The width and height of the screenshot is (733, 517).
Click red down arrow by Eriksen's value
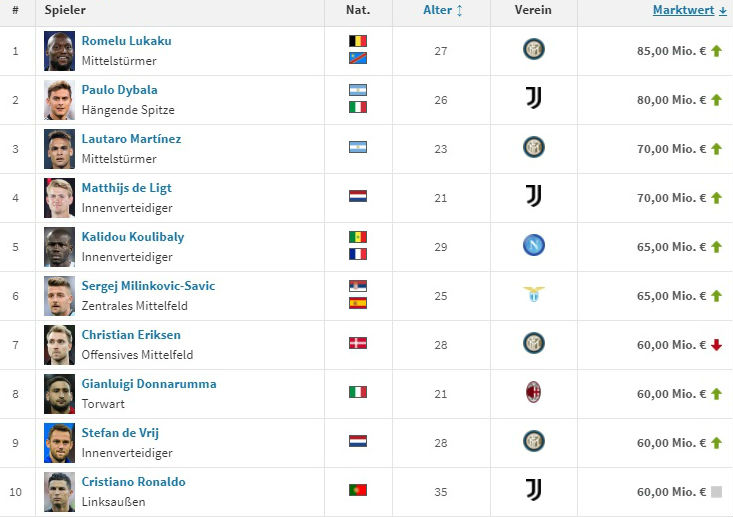tap(716, 345)
